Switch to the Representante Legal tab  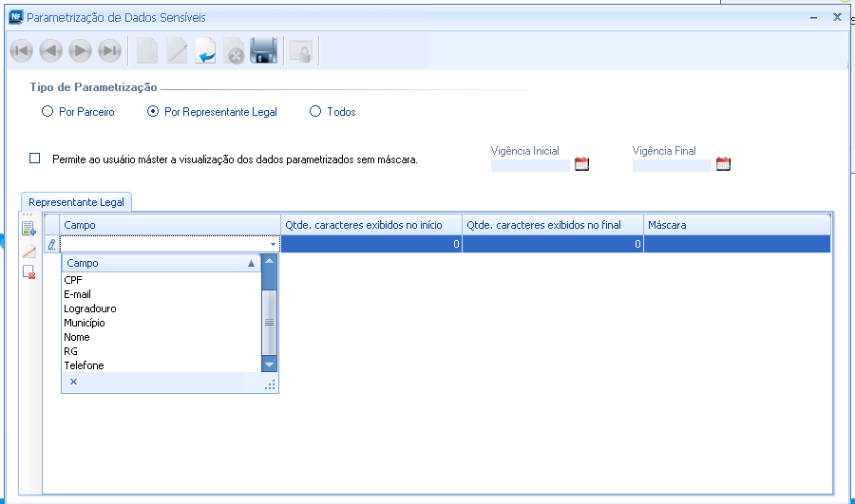click(x=78, y=202)
